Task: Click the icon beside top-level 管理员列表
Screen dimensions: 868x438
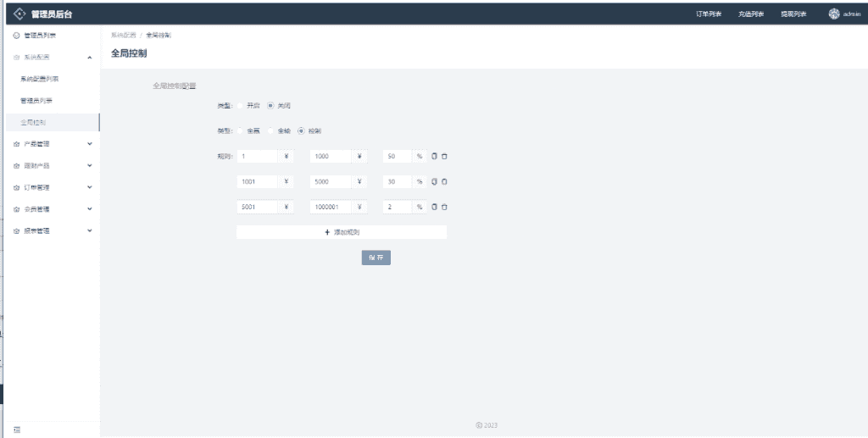Action: (x=17, y=36)
